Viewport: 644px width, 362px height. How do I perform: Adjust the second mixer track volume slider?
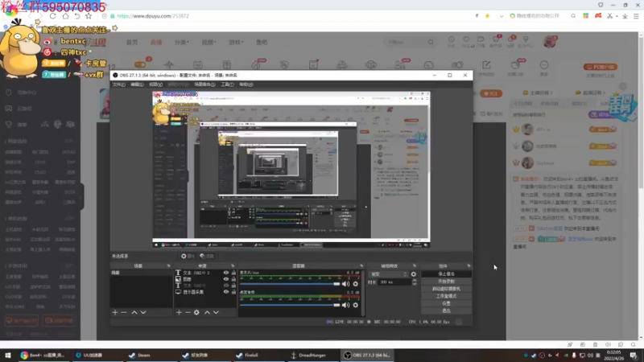[290, 305]
